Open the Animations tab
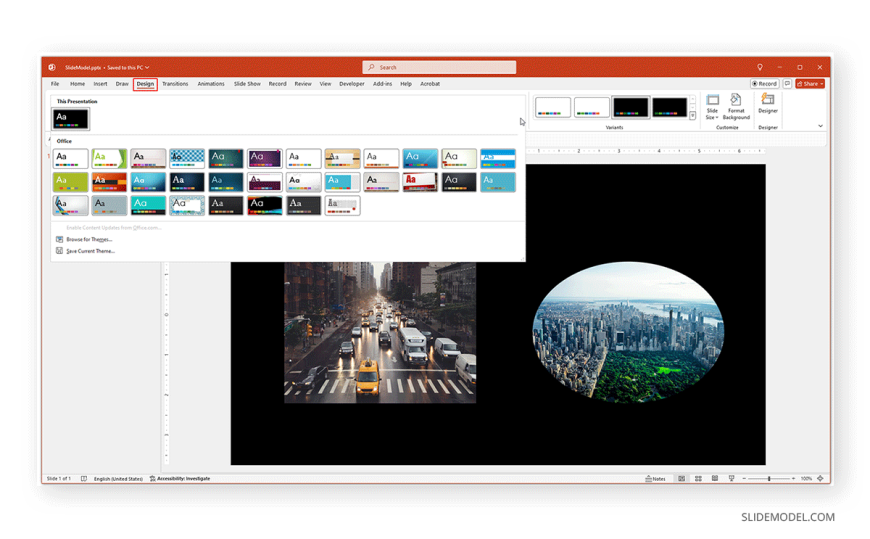 point(211,84)
